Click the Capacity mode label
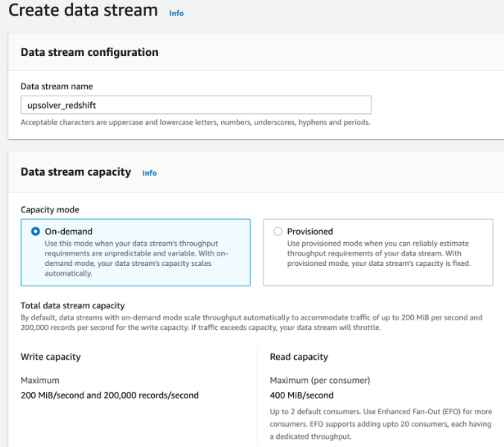 pos(50,210)
